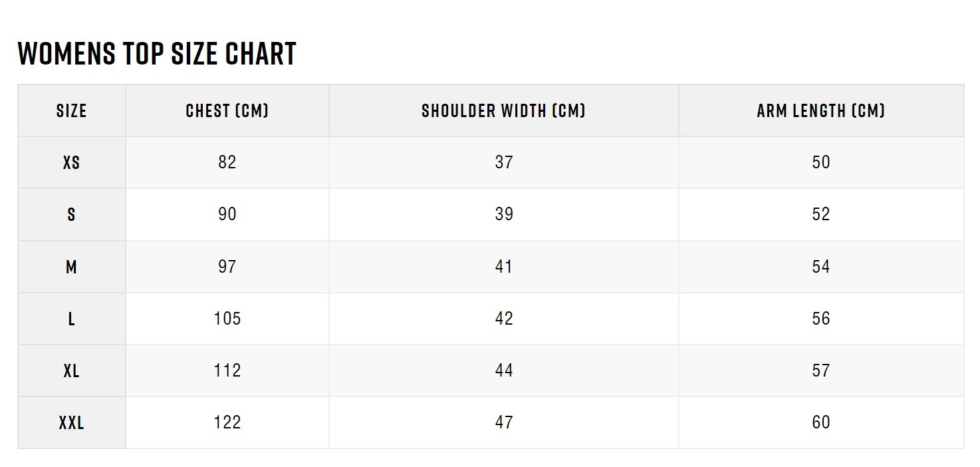Select arm length value 57 for XL
The image size is (980, 467).
[x=821, y=371]
